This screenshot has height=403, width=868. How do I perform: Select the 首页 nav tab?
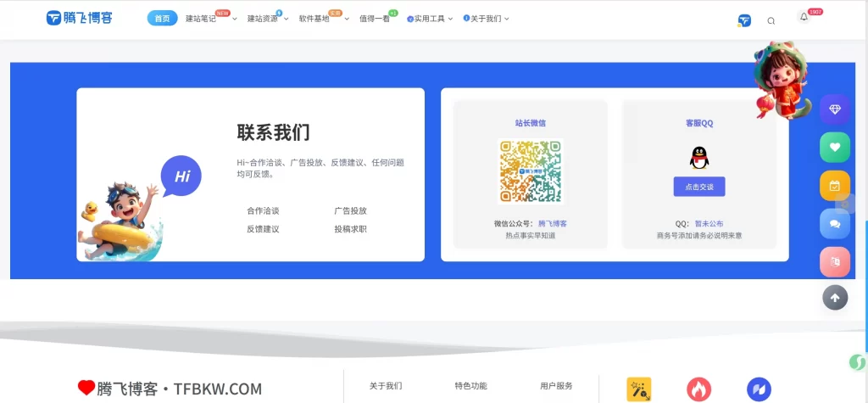(x=162, y=19)
